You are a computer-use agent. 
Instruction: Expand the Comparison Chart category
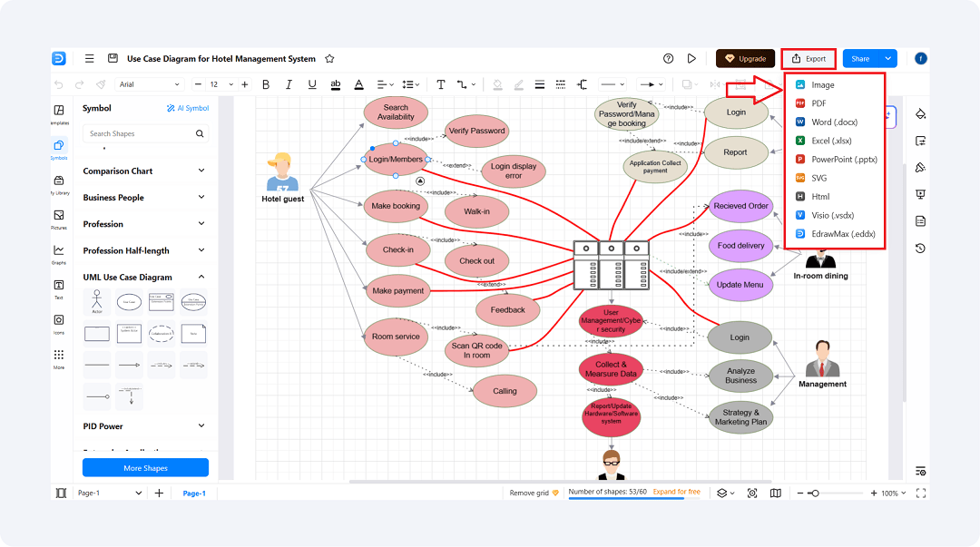[144, 171]
